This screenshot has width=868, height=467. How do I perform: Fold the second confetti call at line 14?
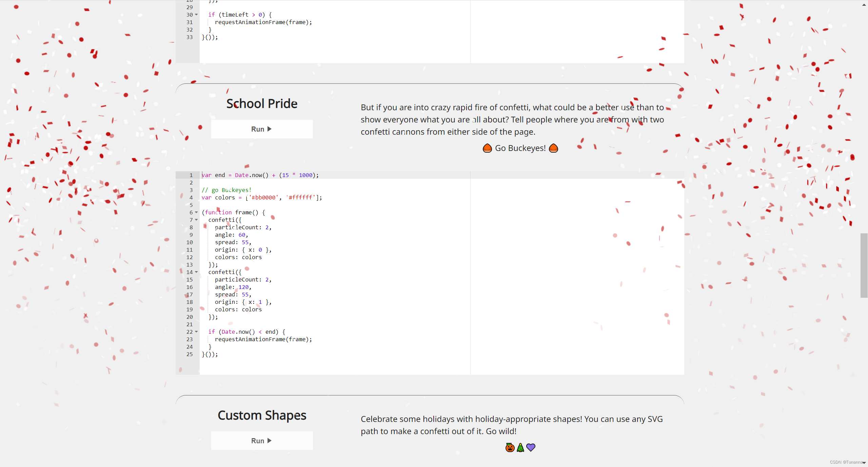click(x=196, y=272)
